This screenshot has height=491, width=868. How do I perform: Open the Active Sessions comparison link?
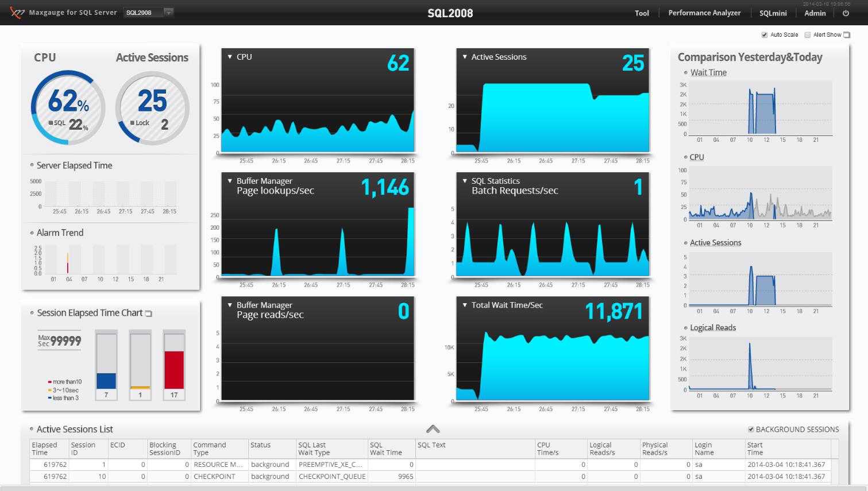click(x=715, y=242)
